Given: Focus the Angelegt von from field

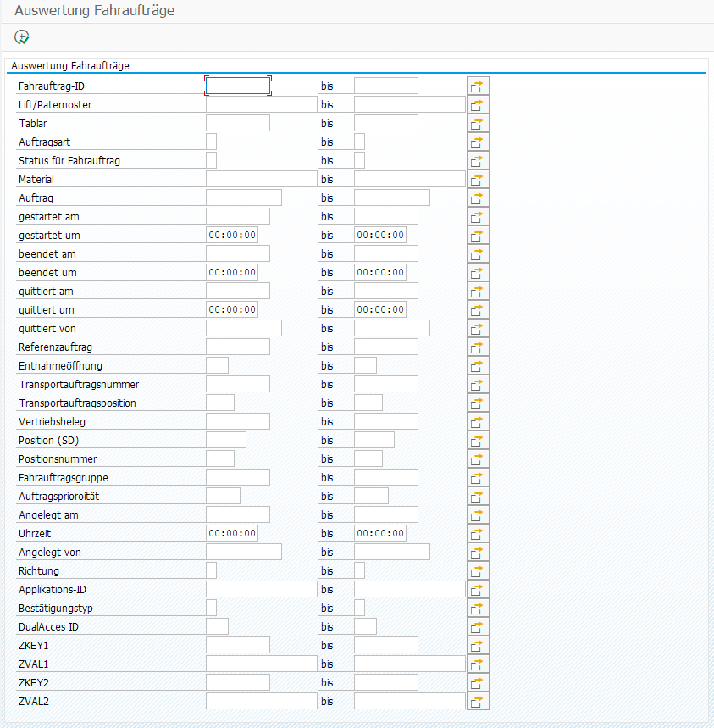Looking at the screenshot, I should pyautogui.click(x=243, y=552).
